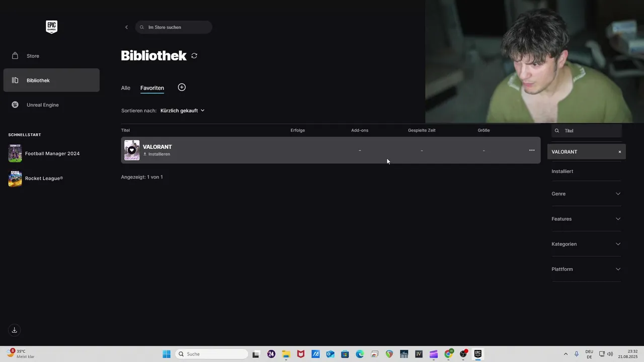Screen dimensions: 644x362
Task: Launch Football Manager 2024 from Schnellstart
Action: coord(51,153)
